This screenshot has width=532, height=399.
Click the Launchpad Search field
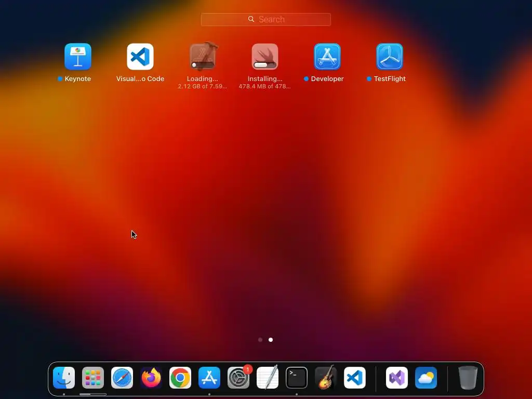(265, 19)
